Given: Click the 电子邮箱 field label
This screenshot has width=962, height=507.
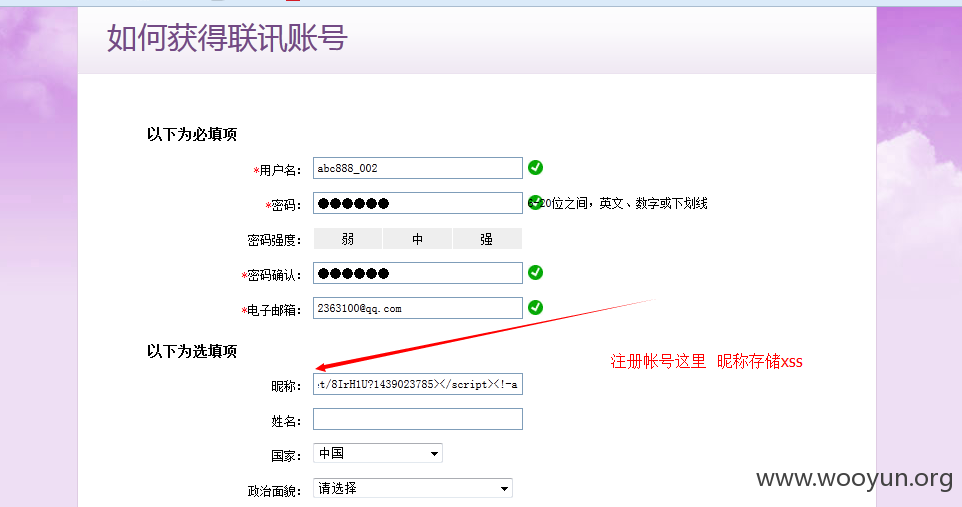Looking at the screenshot, I should click(x=271, y=310).
